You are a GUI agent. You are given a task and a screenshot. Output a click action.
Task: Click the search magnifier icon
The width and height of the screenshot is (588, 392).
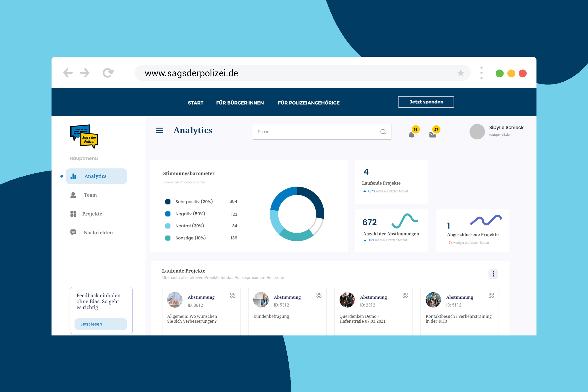[383, 132]
